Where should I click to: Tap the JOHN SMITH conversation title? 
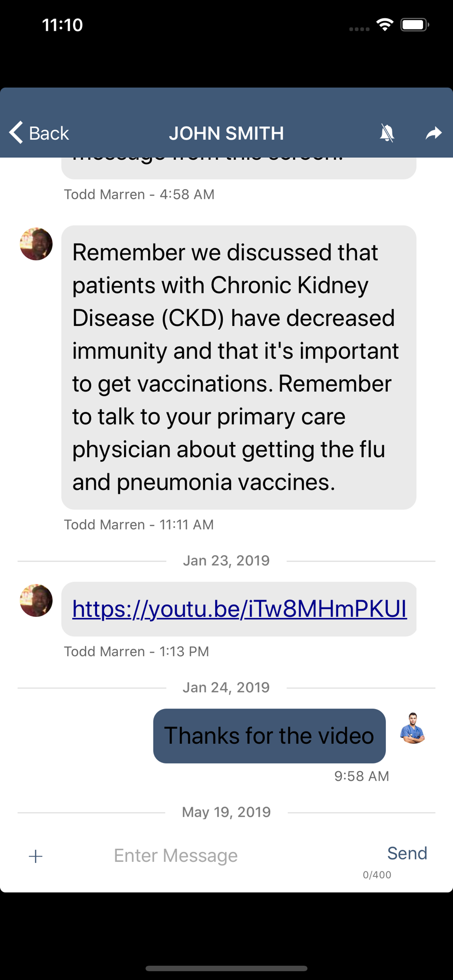pos(226,133)
